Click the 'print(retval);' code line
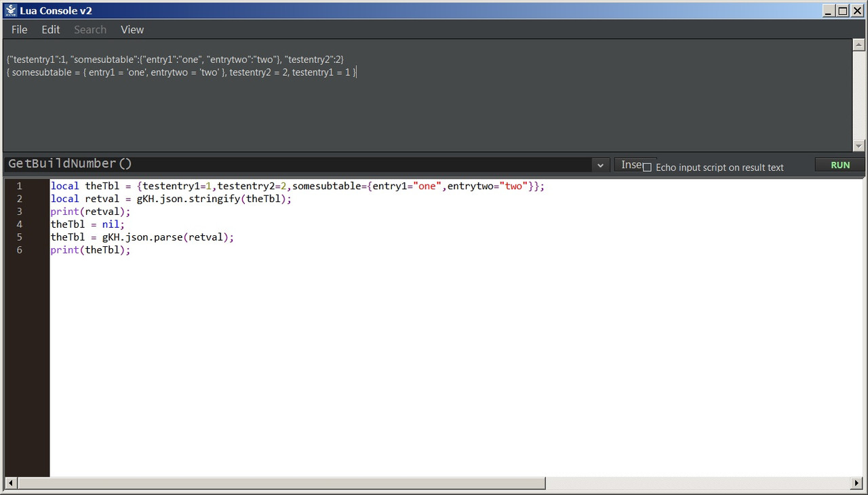 (90, 212)
